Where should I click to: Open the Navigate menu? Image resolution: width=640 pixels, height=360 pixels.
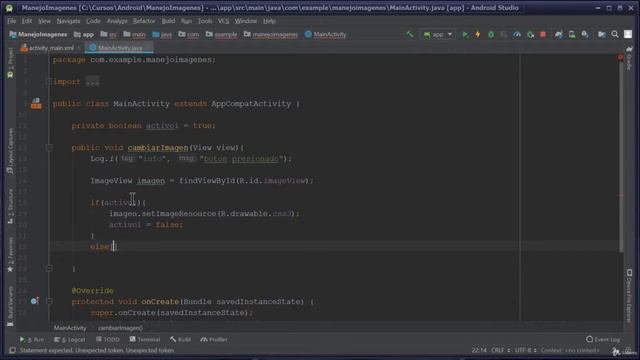pyautogui.click(x=69, y=21)
